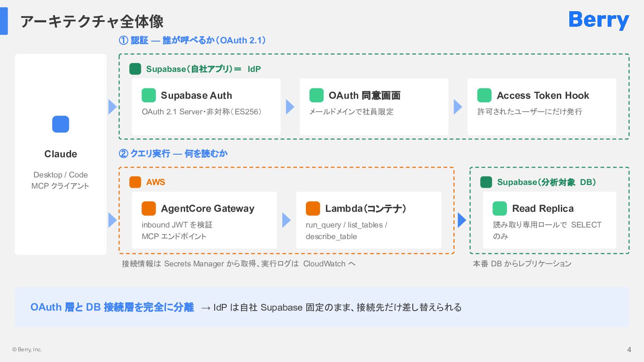Click the green Access Token Hook icon
This screenshot has height=362, width=644.
[484, 95]
